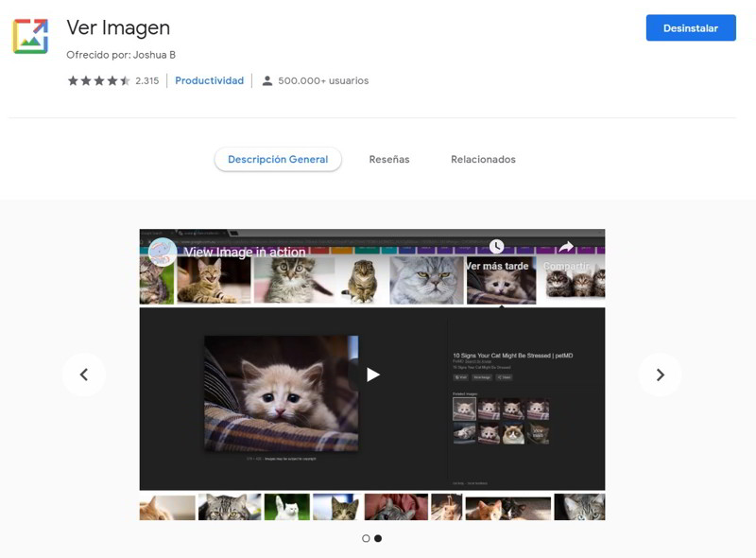
Task: Select the second carousel dot indicator
Action: pos(378,538)
